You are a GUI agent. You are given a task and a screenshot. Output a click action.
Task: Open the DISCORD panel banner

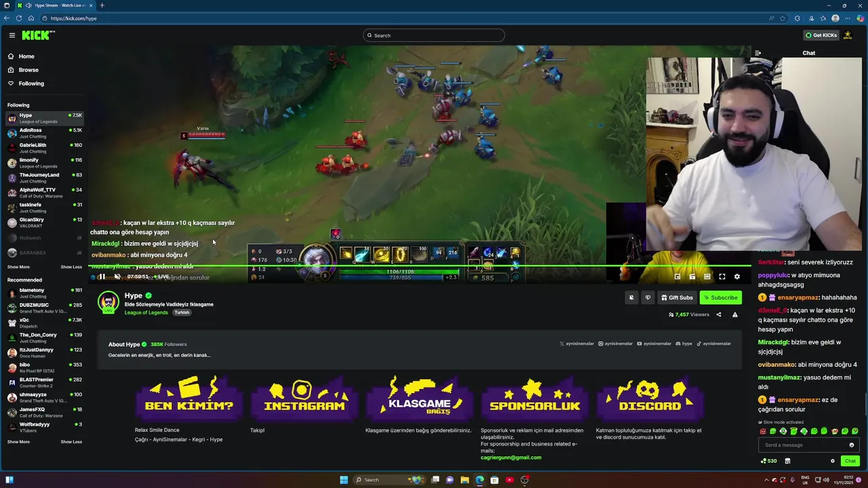tap(650, 400)
